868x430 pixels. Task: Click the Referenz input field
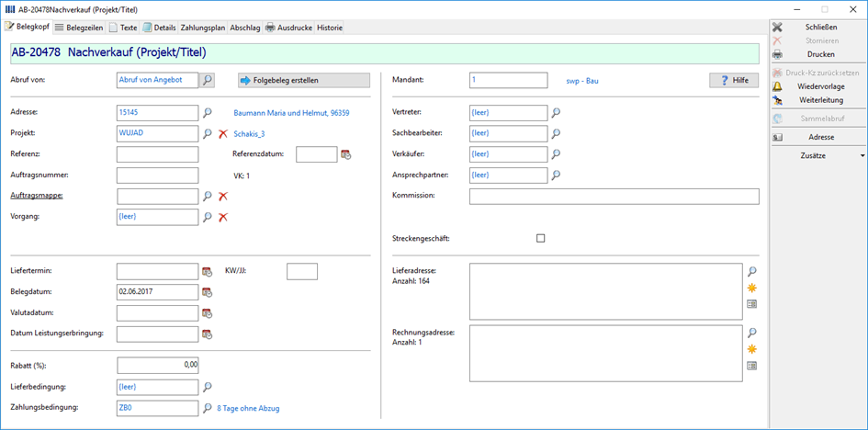click(x=157, y=154)
